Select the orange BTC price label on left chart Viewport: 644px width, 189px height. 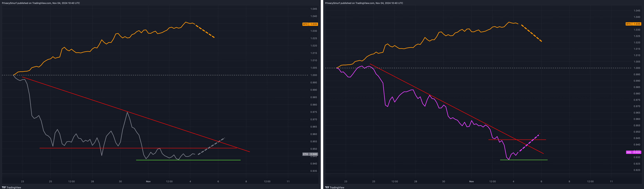coord(310,24)
